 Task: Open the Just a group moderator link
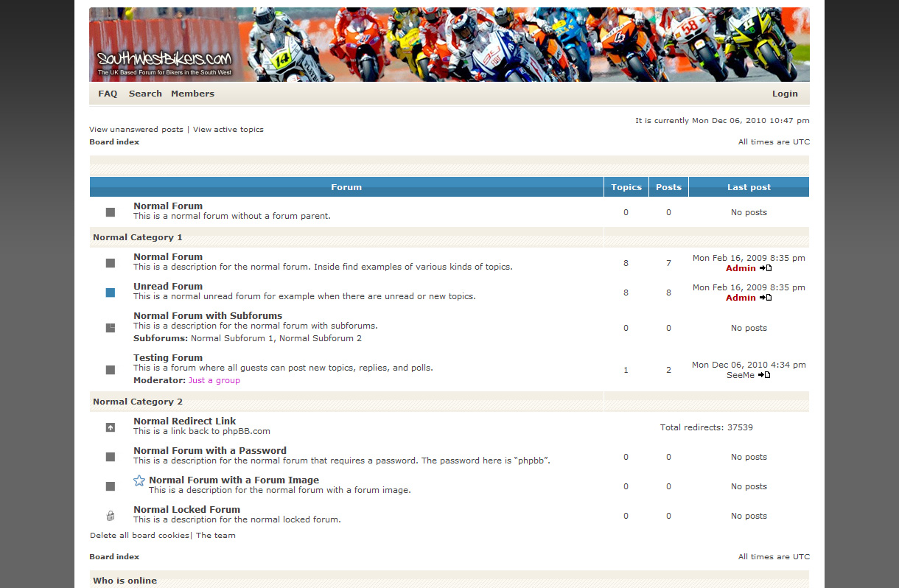(x=214, y=381)
